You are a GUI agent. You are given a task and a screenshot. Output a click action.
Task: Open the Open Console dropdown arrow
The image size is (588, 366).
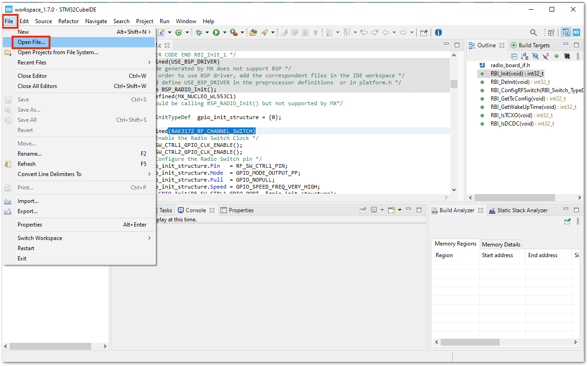coord(400,210)
